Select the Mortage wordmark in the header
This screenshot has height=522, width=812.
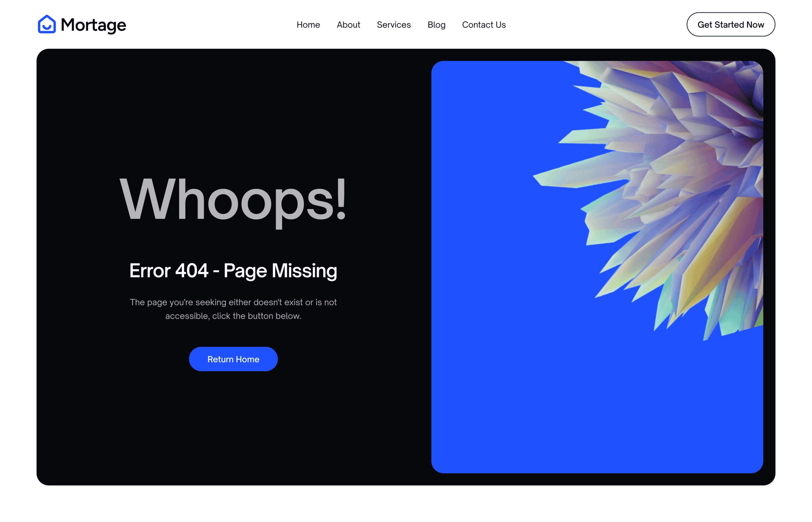coord(93,24)
